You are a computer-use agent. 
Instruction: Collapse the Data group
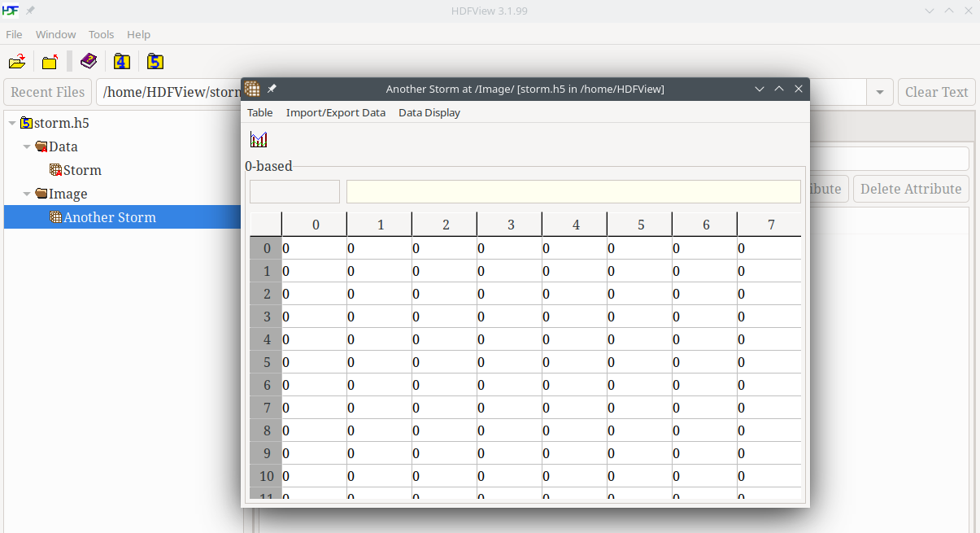(27, 147)
